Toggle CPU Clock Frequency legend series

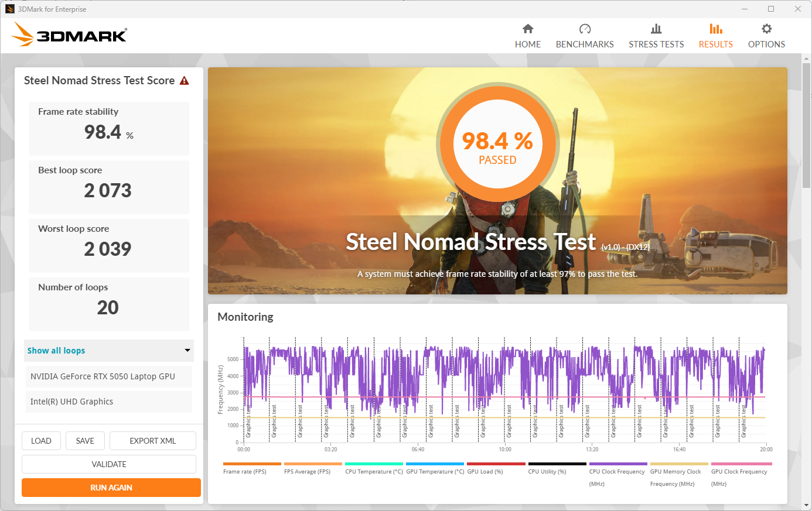coord(618,475)
